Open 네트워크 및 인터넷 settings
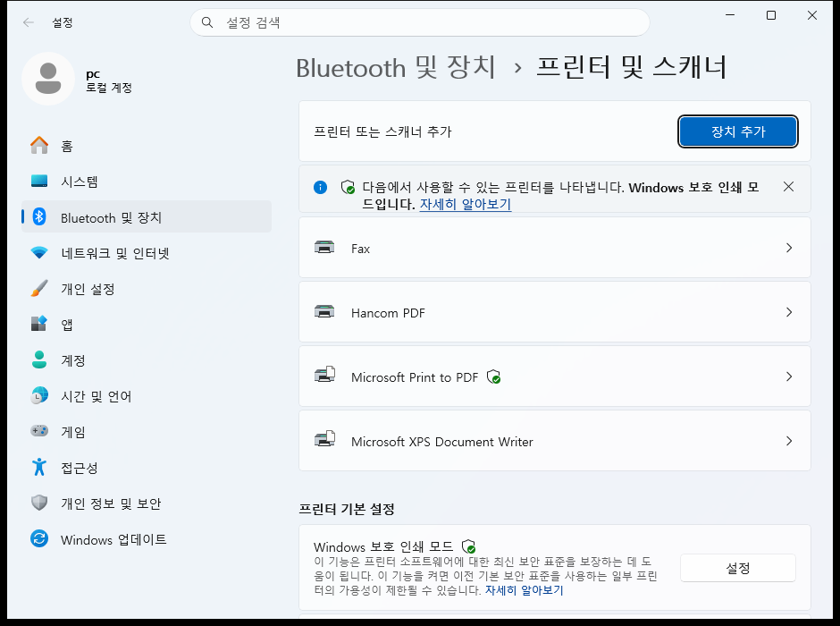 pos(147,252)
